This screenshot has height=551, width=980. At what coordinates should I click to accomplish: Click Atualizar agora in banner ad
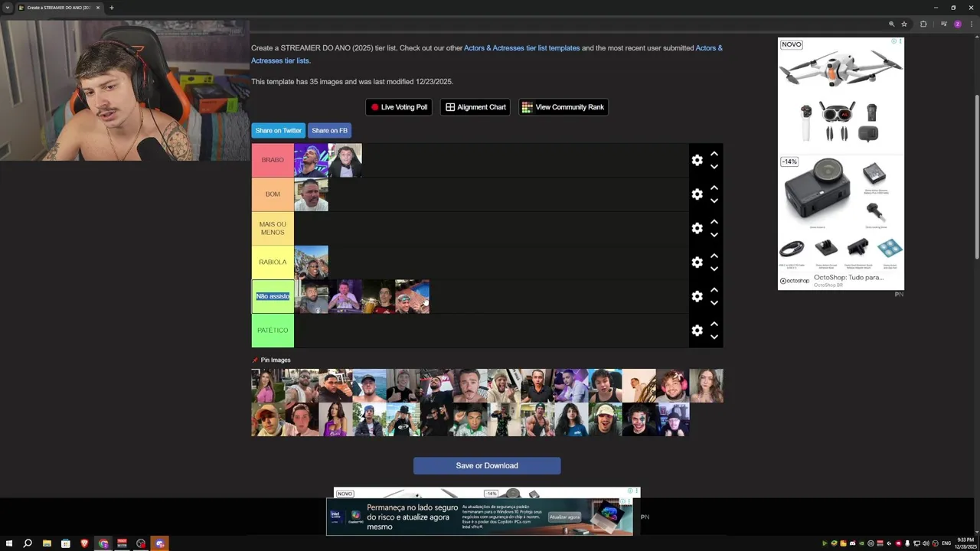[x=564, y=517]
